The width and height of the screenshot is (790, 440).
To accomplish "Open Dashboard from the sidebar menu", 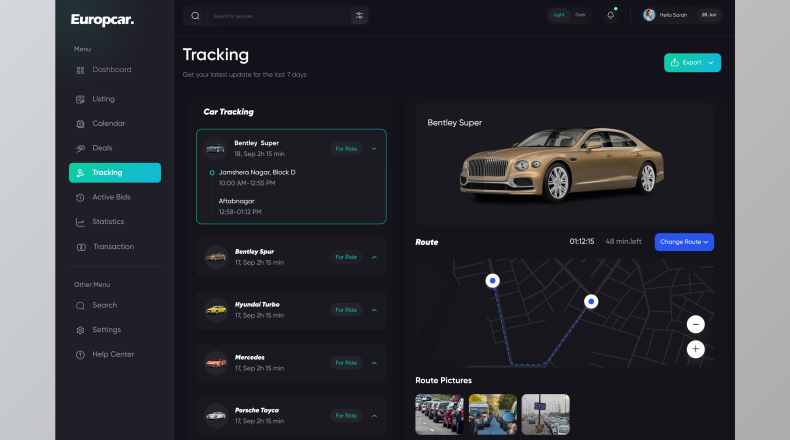I will [x=111, y=70].
